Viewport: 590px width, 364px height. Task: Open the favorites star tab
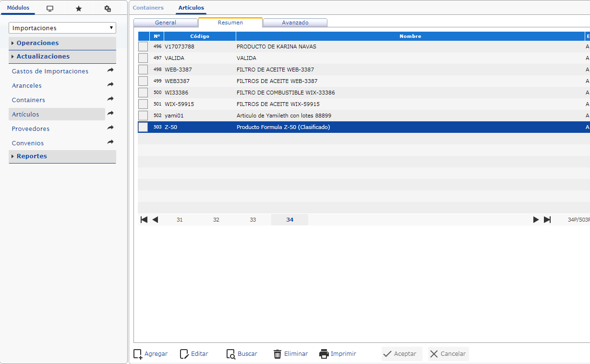click(x=79, y=9)
